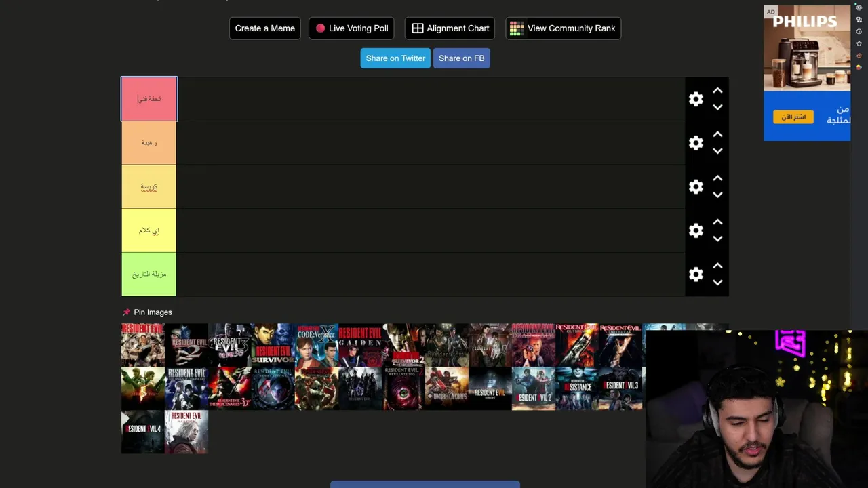The width and height of the screenshot is (868, 488).
Task: Select the red Resident Evil Outbreak cover
Action: tap(577, 345)
